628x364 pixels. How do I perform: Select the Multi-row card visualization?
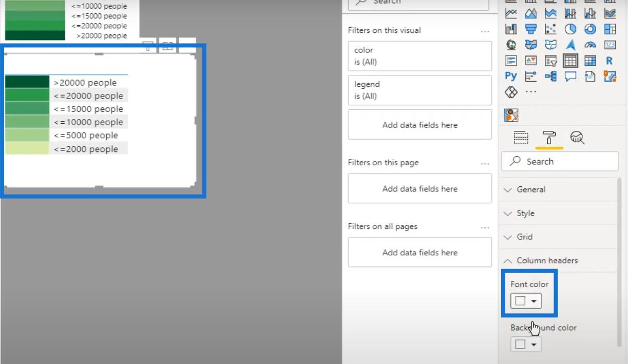(x=511, y=61)
